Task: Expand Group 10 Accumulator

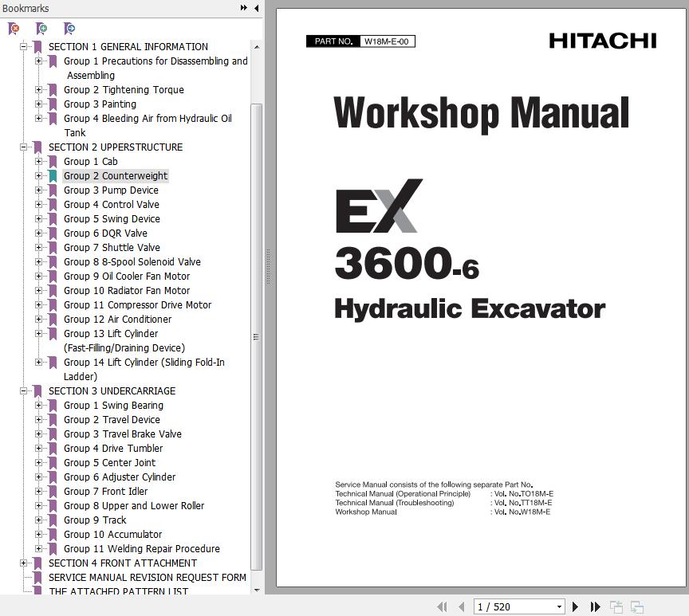Action: point(38,535)
